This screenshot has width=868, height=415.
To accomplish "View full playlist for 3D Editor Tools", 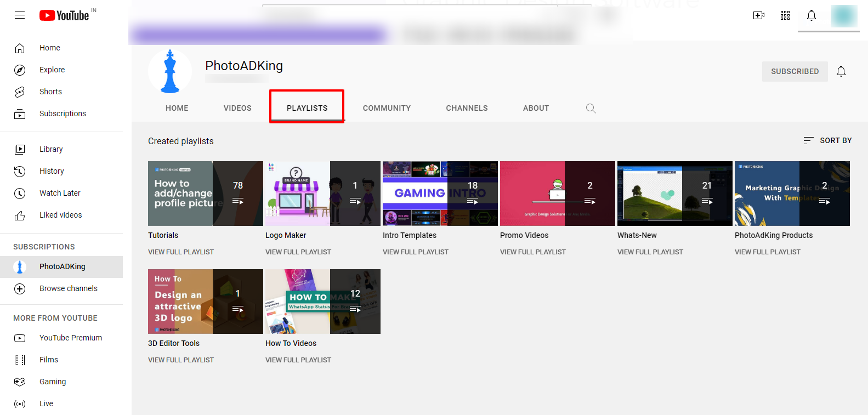I will pos(181,360).
